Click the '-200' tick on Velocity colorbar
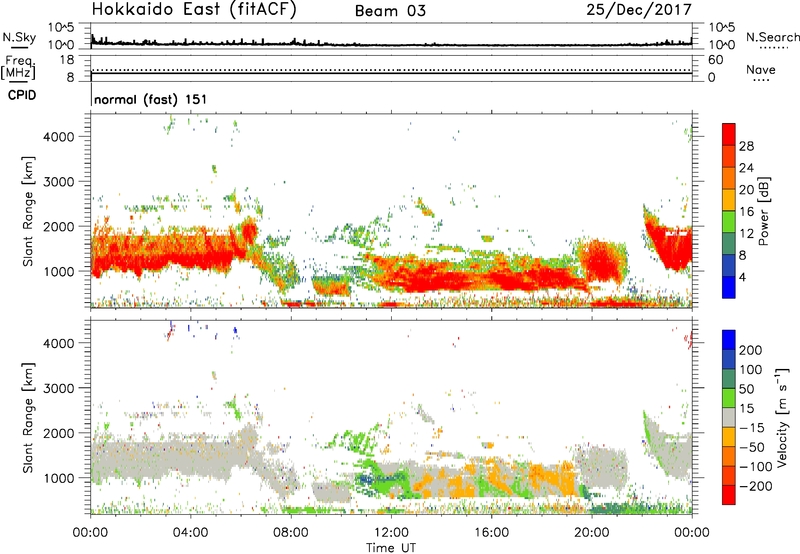Image resolution: width=800 pixels, height=554 pixels. [756, 486]
